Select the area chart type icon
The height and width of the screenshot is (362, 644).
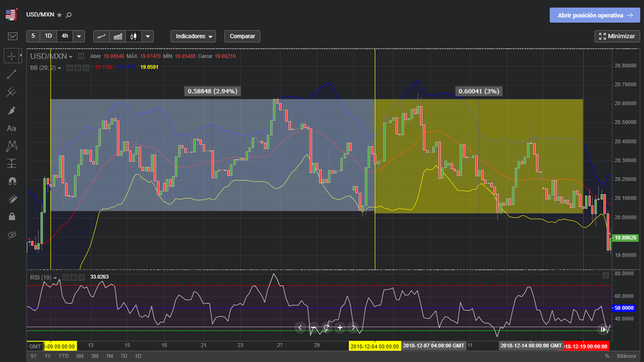(116, 36)
